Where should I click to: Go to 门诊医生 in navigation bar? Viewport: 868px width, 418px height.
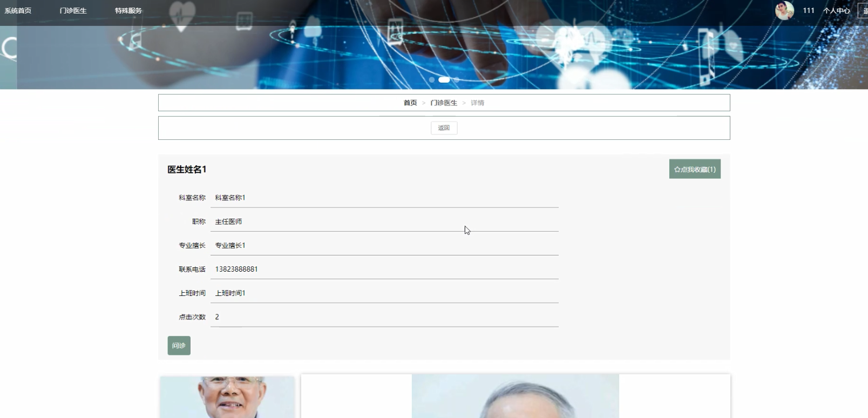point(73,11)
